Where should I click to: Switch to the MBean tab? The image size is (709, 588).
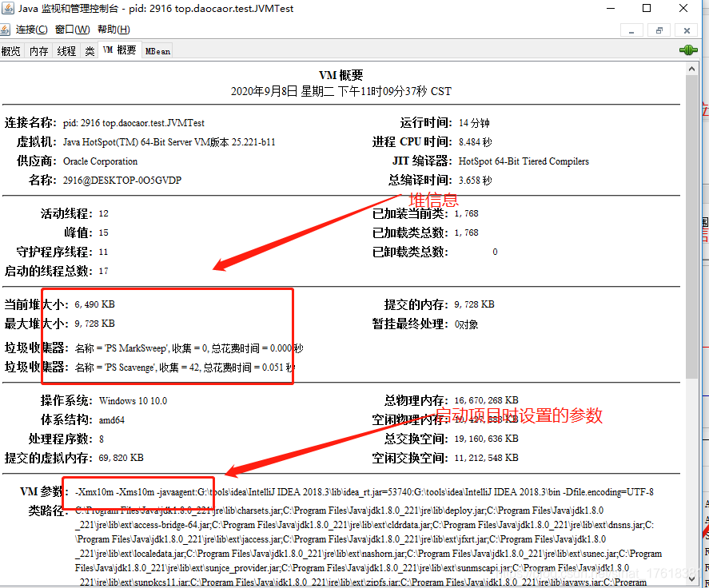tap(157, 51)
